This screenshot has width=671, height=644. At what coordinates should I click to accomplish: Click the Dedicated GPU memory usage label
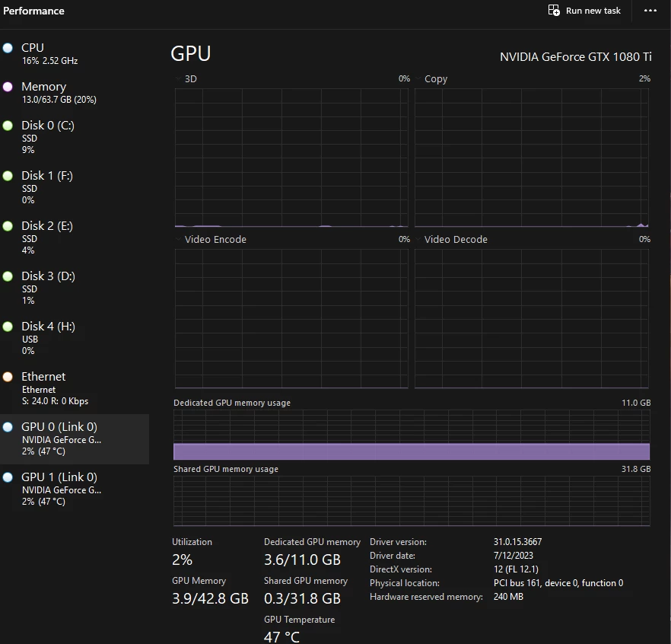pos(232,403)
